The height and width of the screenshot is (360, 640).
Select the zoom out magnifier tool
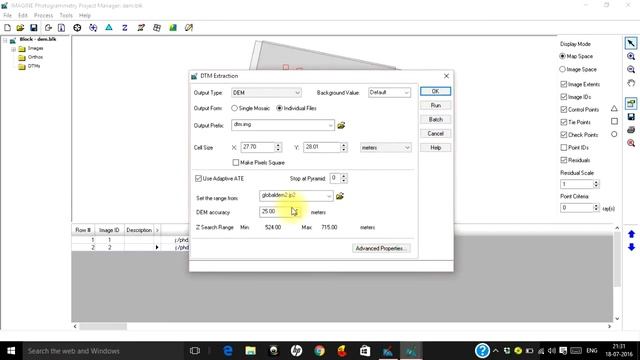pos(631,70)
